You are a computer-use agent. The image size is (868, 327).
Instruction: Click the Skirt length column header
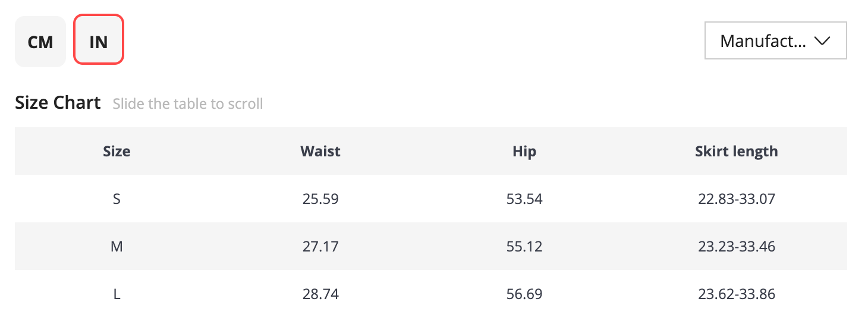click(x=737, y=152)
